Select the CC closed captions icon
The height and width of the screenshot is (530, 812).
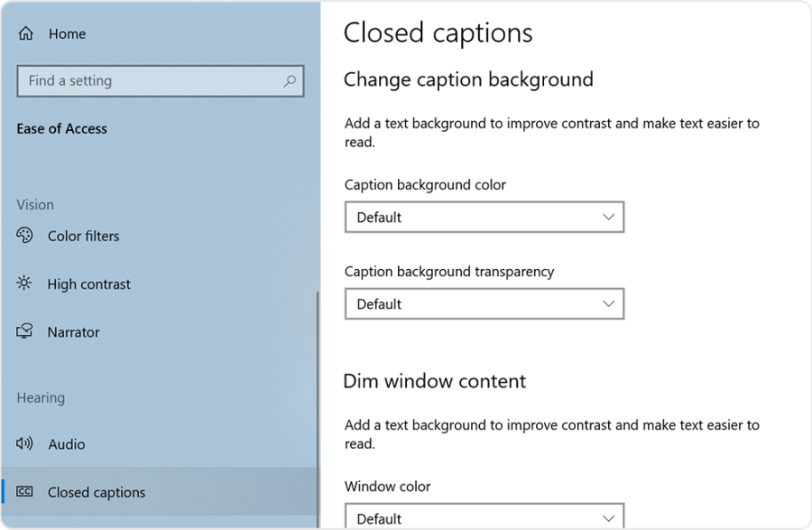[x=25, y=491]
